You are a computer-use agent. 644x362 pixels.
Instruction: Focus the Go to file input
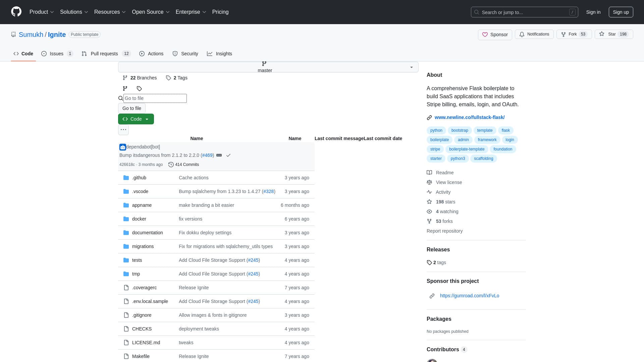(x=155, y=98)
